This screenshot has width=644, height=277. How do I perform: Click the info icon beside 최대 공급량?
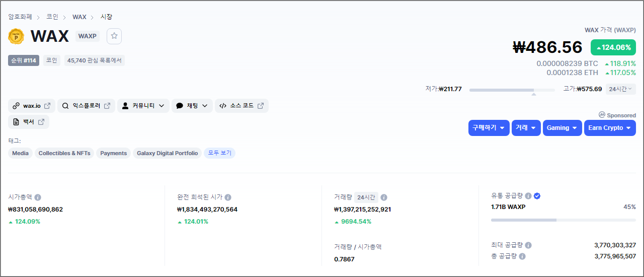click(528, 245)
